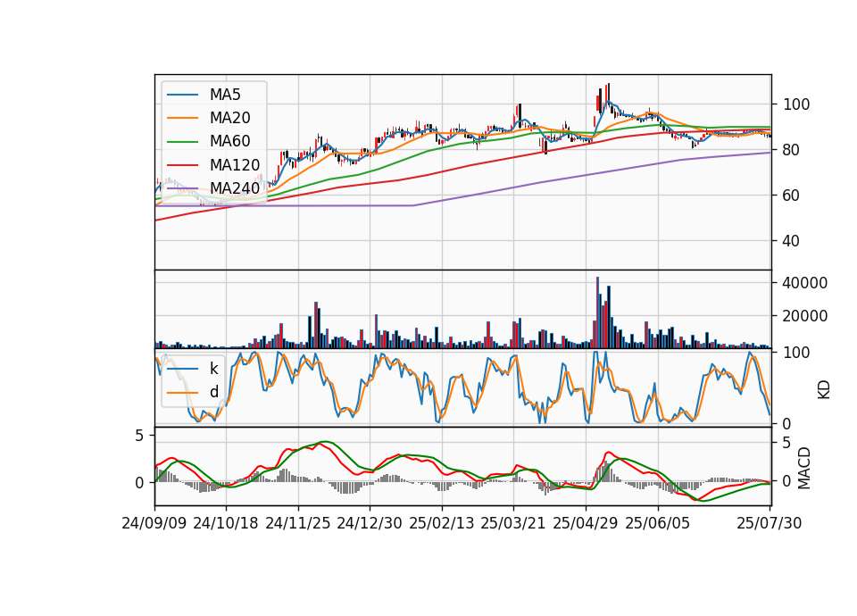Click the 40000 volume axis label
The height and width of the screenshot is (616, 857).
point(805,283)
